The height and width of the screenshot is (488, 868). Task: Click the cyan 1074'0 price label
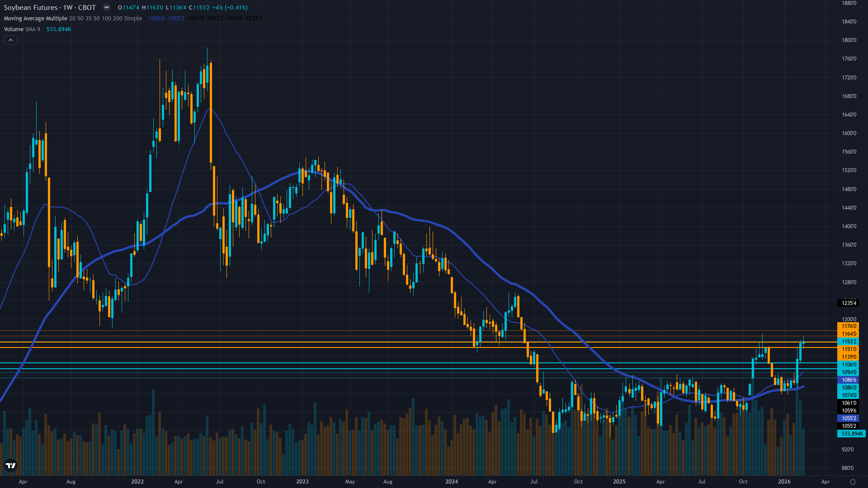[x=849, y=395]
